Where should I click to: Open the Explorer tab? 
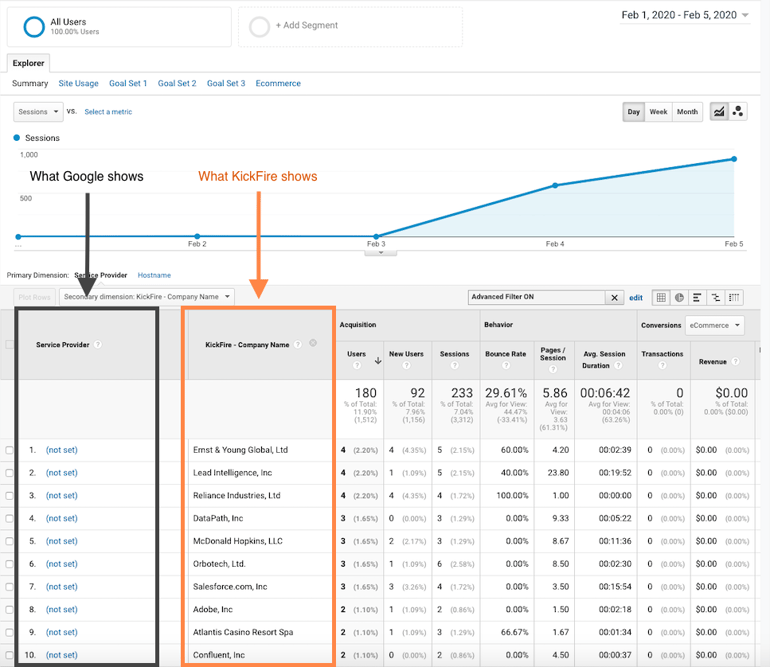pos(28,63)
